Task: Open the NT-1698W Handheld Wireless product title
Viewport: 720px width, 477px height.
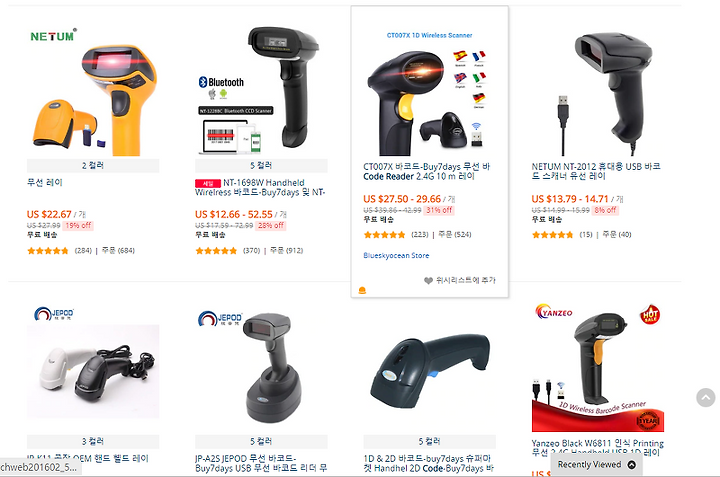Action: pyautogui.click(x=260, y=187)
